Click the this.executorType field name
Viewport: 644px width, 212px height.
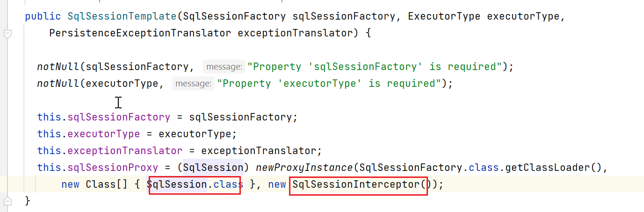point(103,134)
